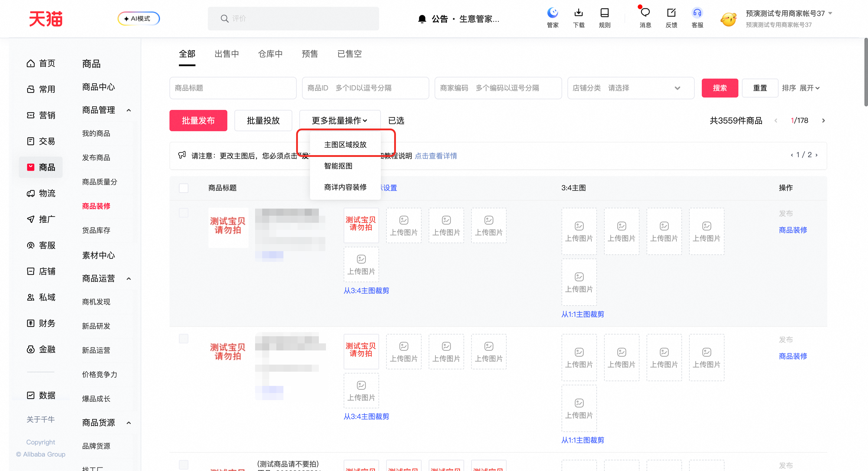Focus the 商品标题 input field
The image size is (868, 471).
233,88
